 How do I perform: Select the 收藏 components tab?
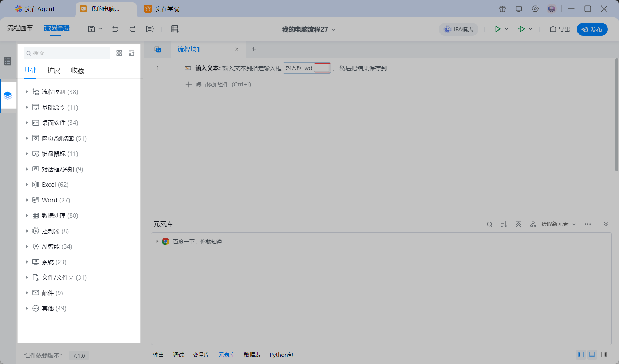pyautogui.click(x=78, y=71)
